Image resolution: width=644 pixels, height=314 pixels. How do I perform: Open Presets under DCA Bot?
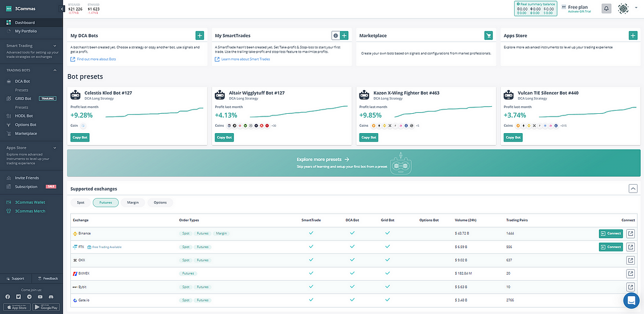click(x=21, y=90)
